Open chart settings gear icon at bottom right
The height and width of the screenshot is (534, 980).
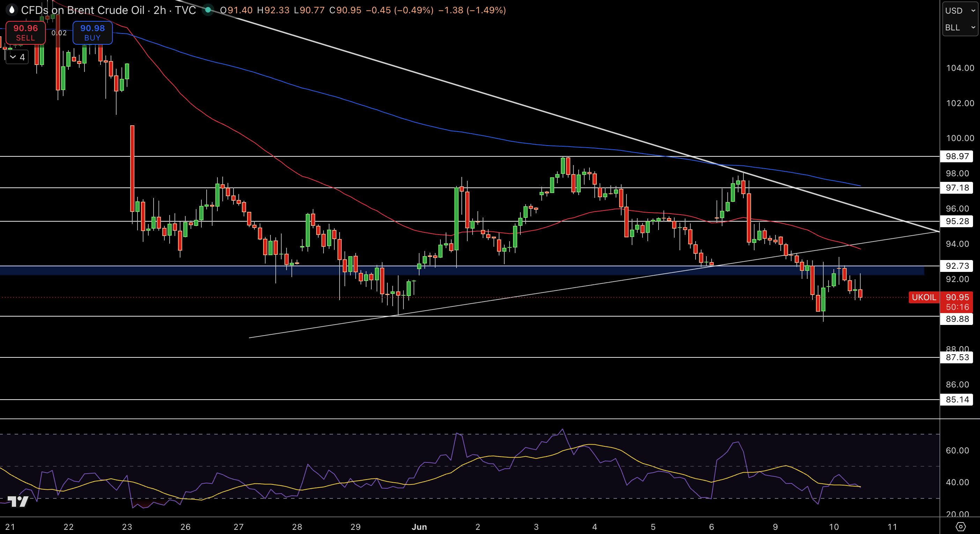(x=960, y=526)
